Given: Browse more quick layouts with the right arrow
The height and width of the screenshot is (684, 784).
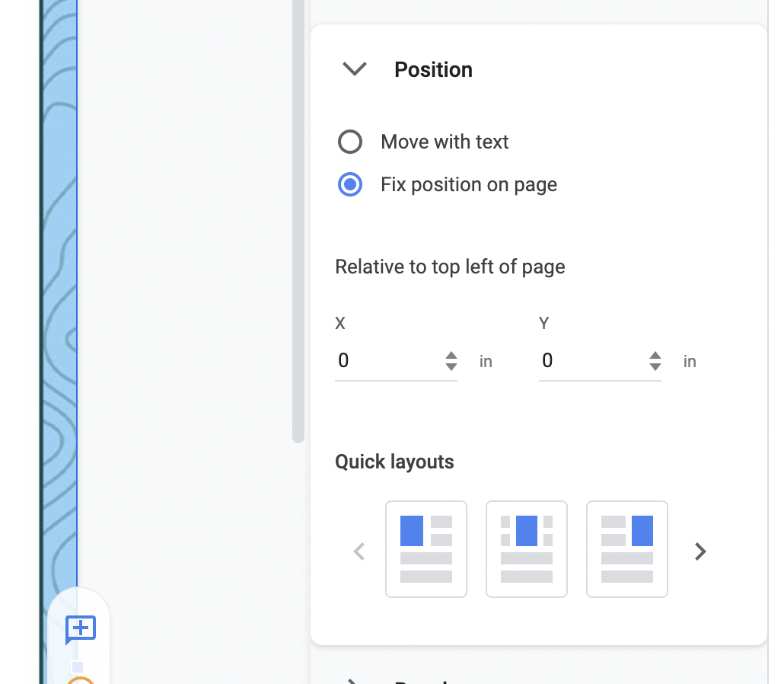Looking at the screenshot, I should pos(700,551).
